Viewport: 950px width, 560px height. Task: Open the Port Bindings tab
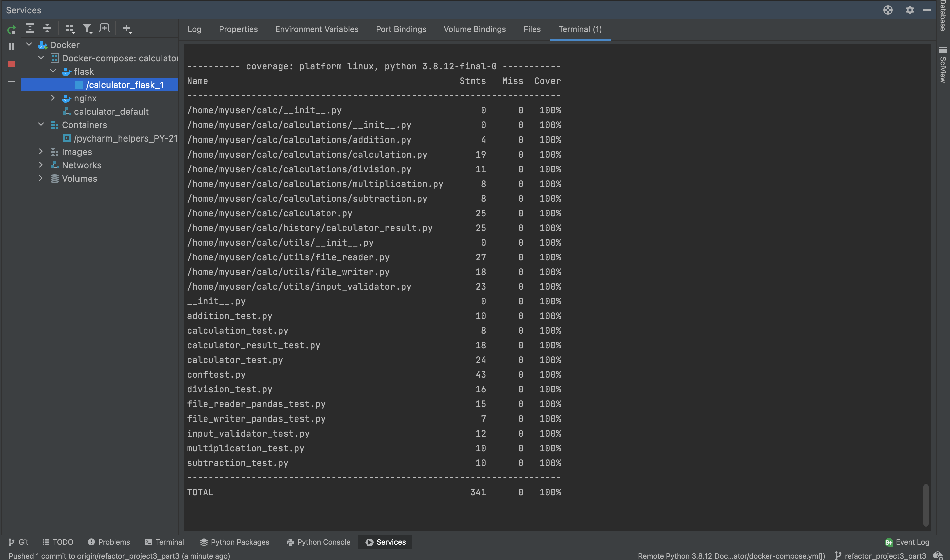[x=401, y=29]
